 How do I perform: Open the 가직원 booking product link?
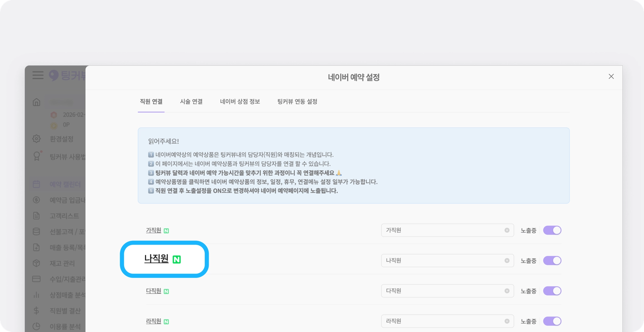[x=153, y=230]
